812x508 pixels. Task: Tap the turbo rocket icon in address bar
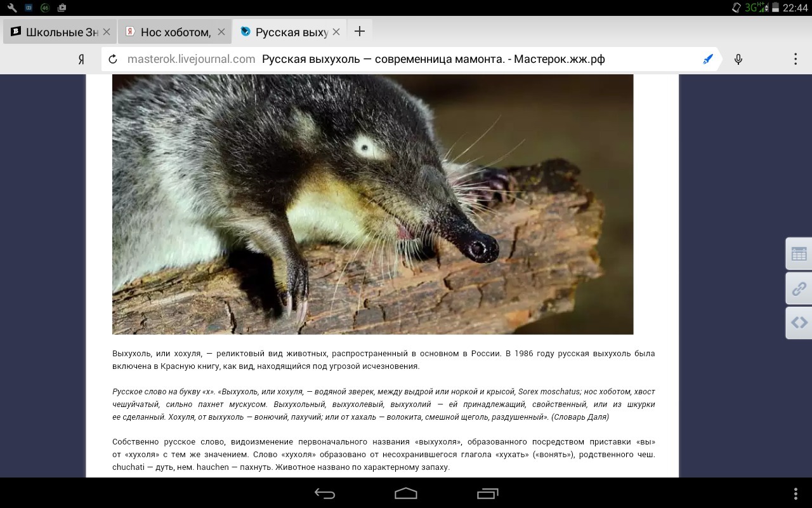[x=708, y=59]
